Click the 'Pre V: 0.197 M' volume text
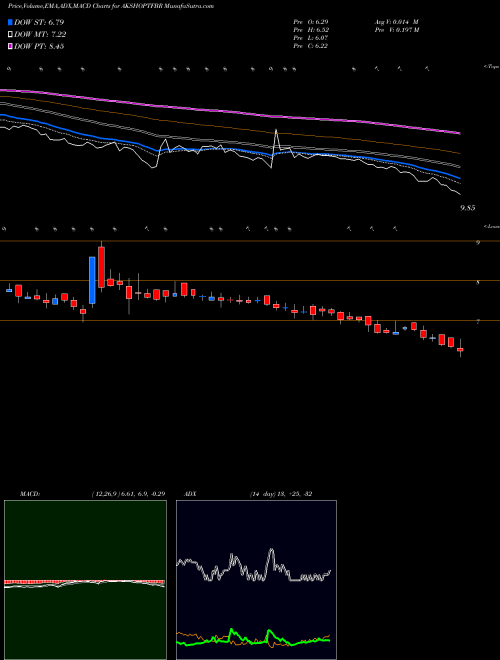This screenshot has height=660, width=500. click(x=396, y=30)
